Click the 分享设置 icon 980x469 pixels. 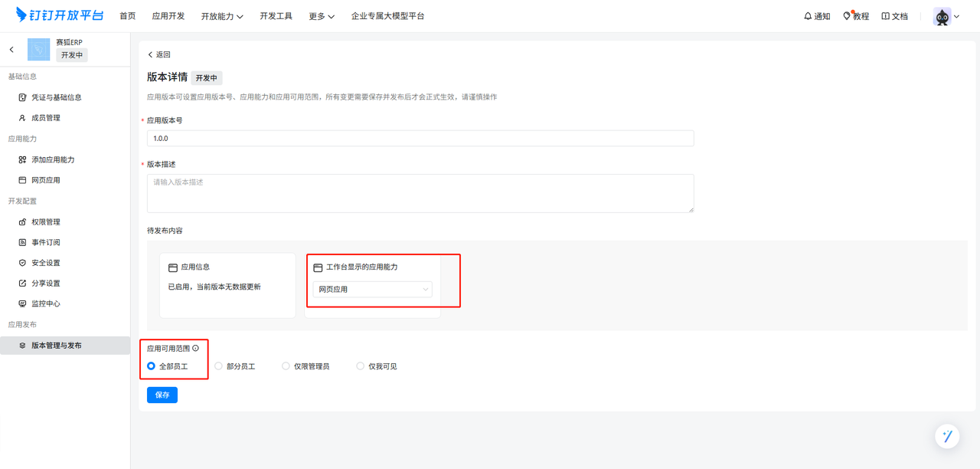22,284
